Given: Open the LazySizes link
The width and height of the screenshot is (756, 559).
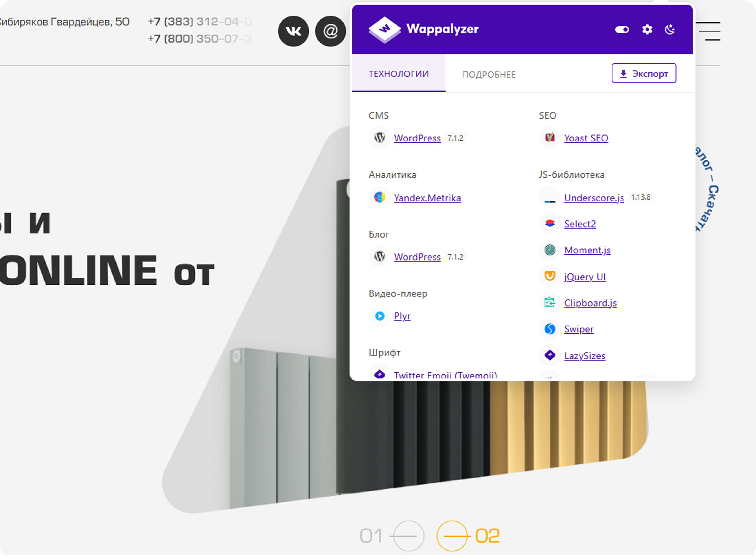Looking at the screenshot, I should point(585,356).
